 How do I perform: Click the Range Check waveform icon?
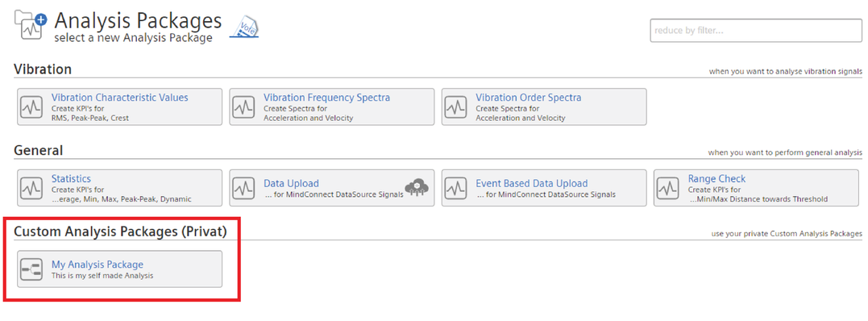click(668, 188)
